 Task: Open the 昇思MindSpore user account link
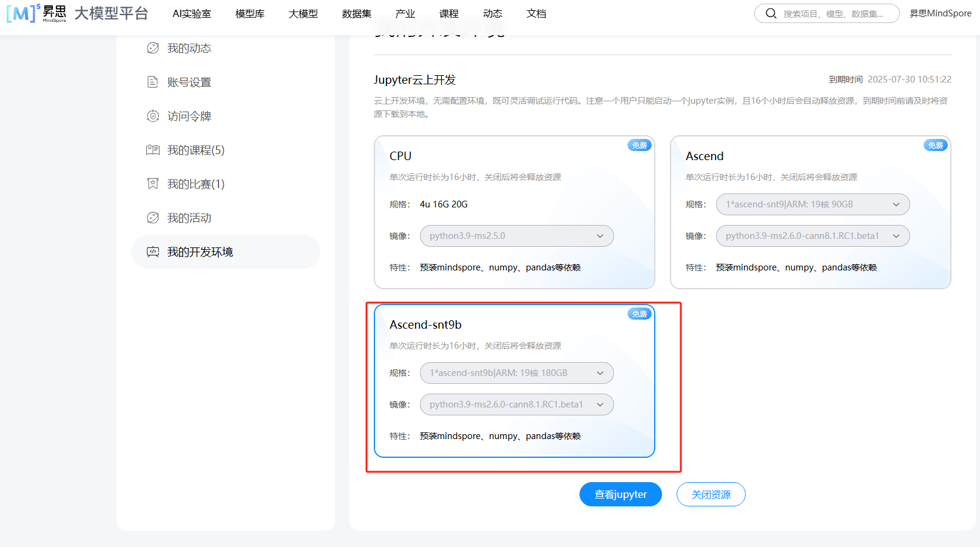pos(940,13)
